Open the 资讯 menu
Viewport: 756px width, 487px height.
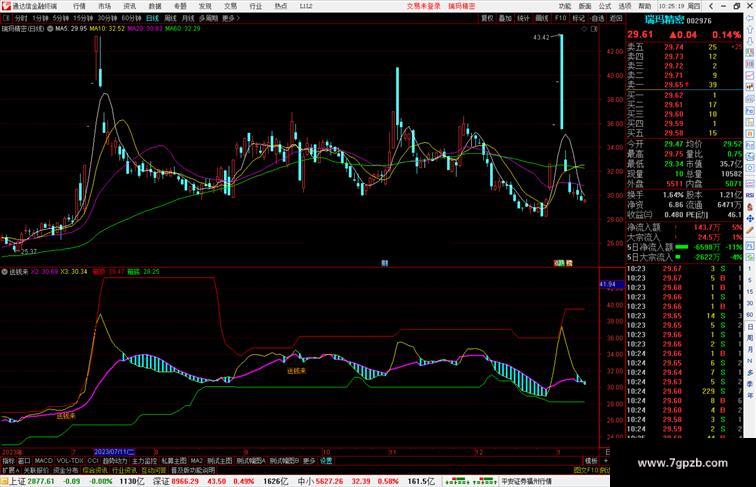coord(129,6)
